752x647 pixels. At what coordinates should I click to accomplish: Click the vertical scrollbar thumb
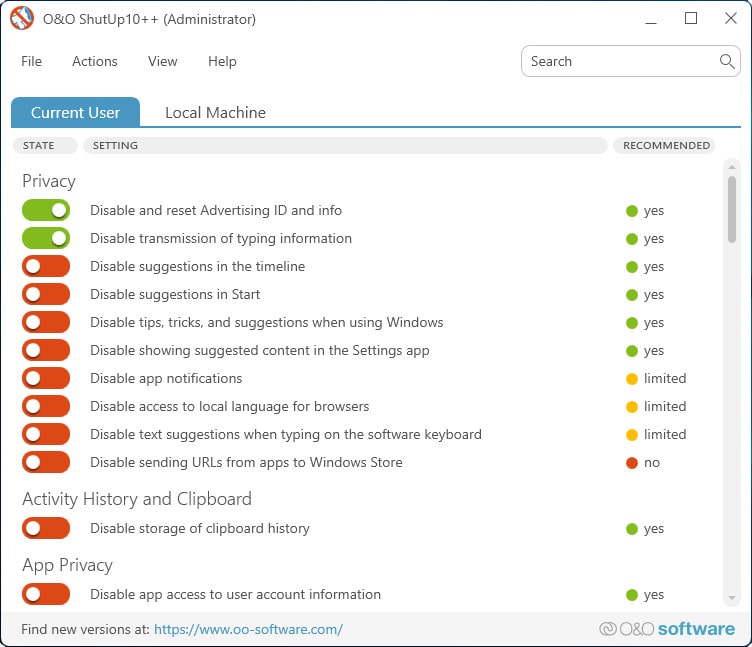point(731,210)
